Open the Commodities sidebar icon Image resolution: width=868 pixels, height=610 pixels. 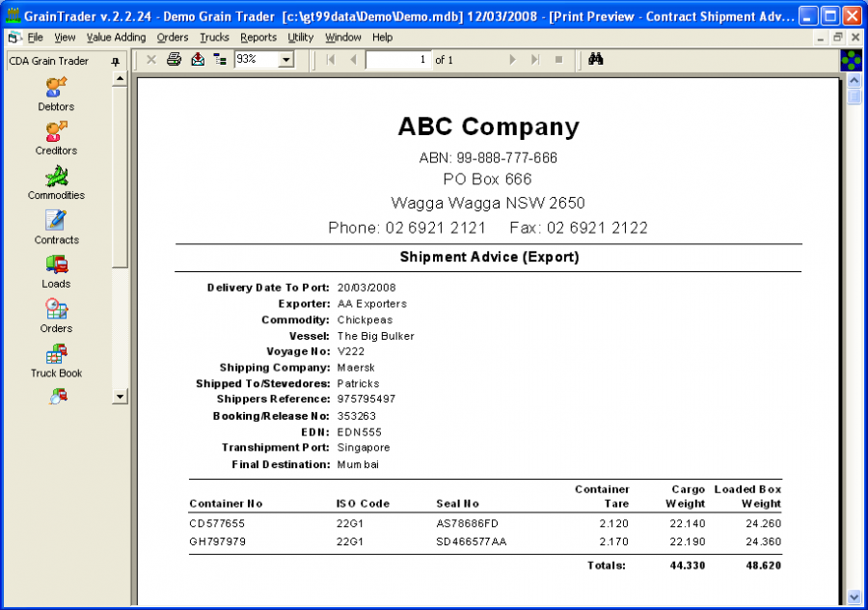pos(57,177)
